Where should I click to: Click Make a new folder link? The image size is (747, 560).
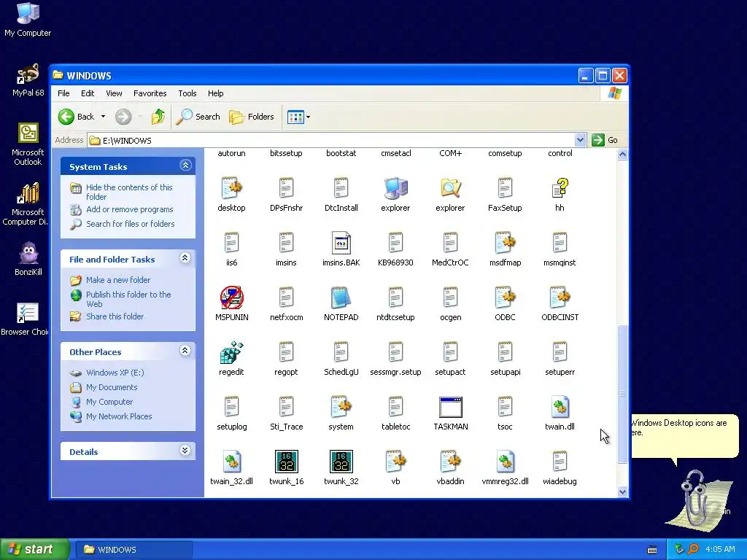tap(118, 280)
